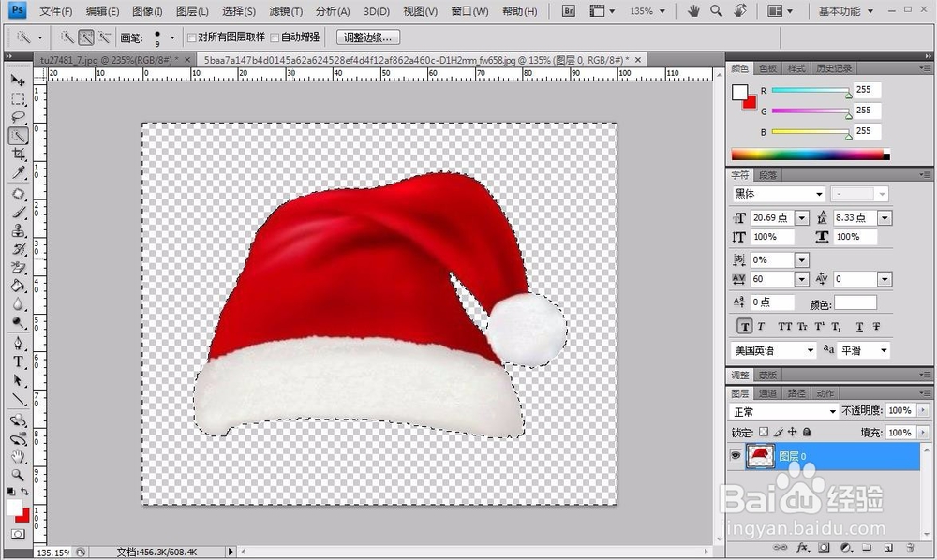This screenshot has height=560, width=937.
Task: Toggle faux bold text style
Action: click(745, 327)
